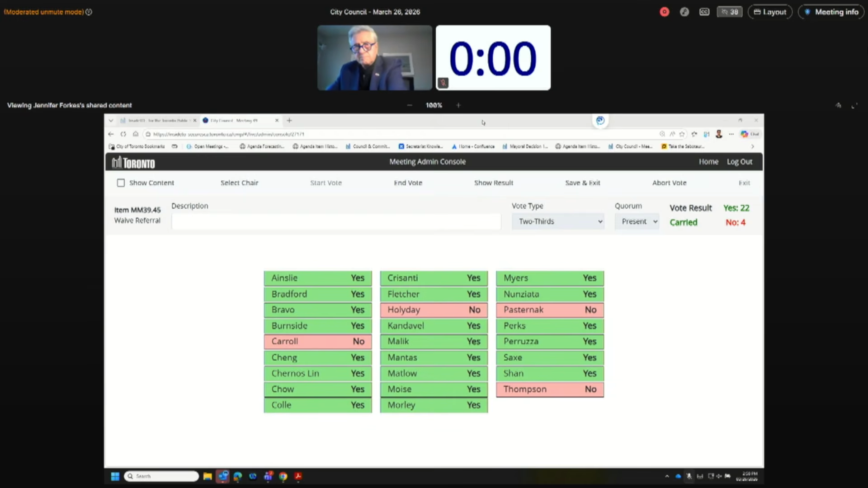Click End Vote in the console menu
Image resolution: width=868 pixels, height=488 pixels.
pos(408,183)
